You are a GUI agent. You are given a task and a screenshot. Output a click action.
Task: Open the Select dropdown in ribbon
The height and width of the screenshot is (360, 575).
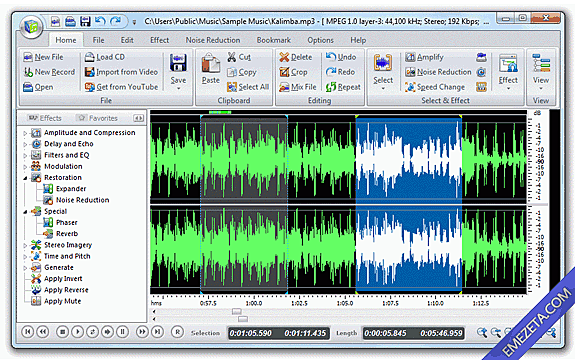383,72
